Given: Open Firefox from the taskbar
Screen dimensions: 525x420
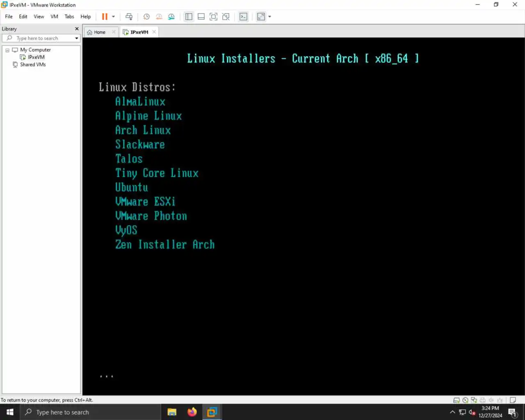Looking at the screenshot, I should click(192, 412).
